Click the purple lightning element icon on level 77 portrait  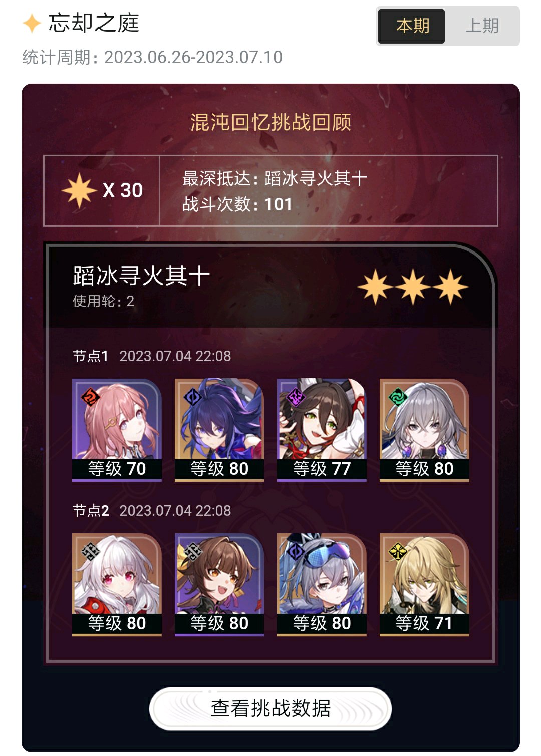pyautogui.click(x=296, y=398)
